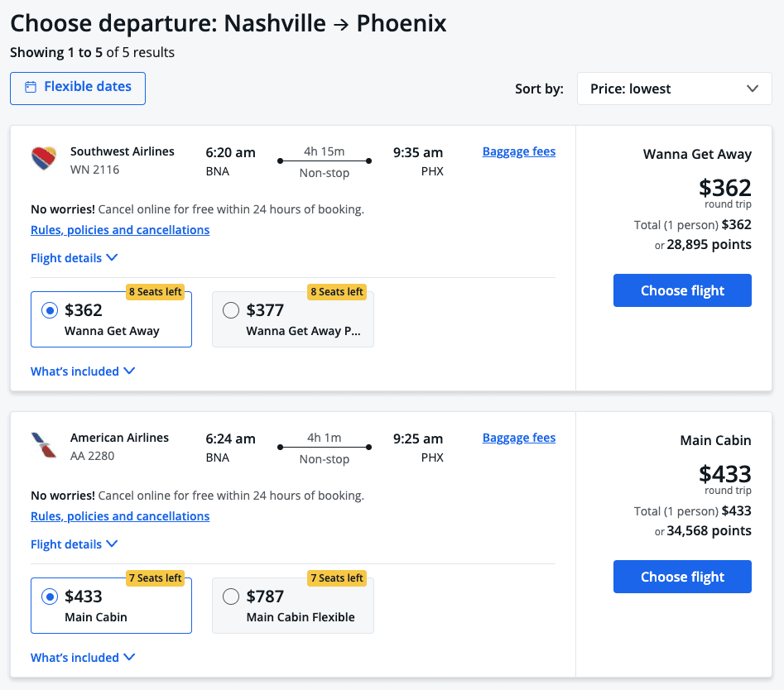Click the chevron beside What's included for Southwest flight
The width and height of the screenshot is (784, 690).
click(130, 371)
